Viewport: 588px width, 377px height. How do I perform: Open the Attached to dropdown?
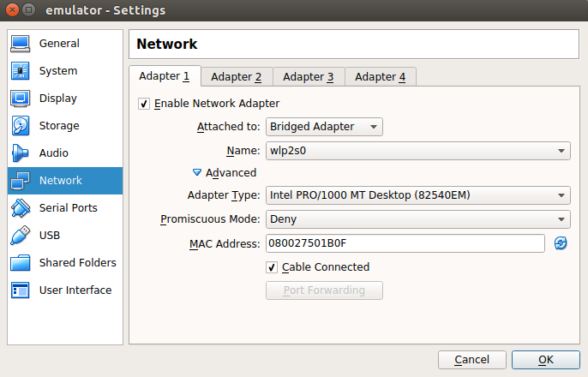[324, 127]
